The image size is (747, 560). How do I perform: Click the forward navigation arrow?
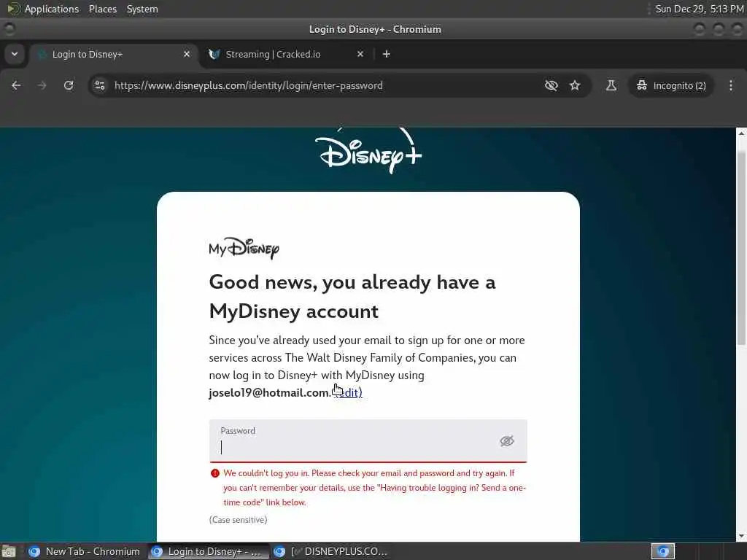(42, 85)
